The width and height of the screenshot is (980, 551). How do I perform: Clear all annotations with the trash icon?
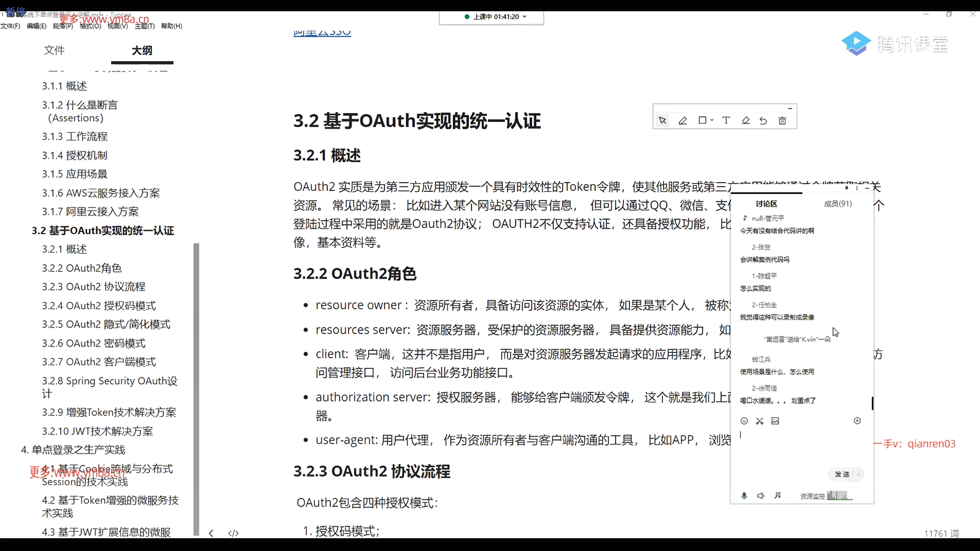click(782, 121)
